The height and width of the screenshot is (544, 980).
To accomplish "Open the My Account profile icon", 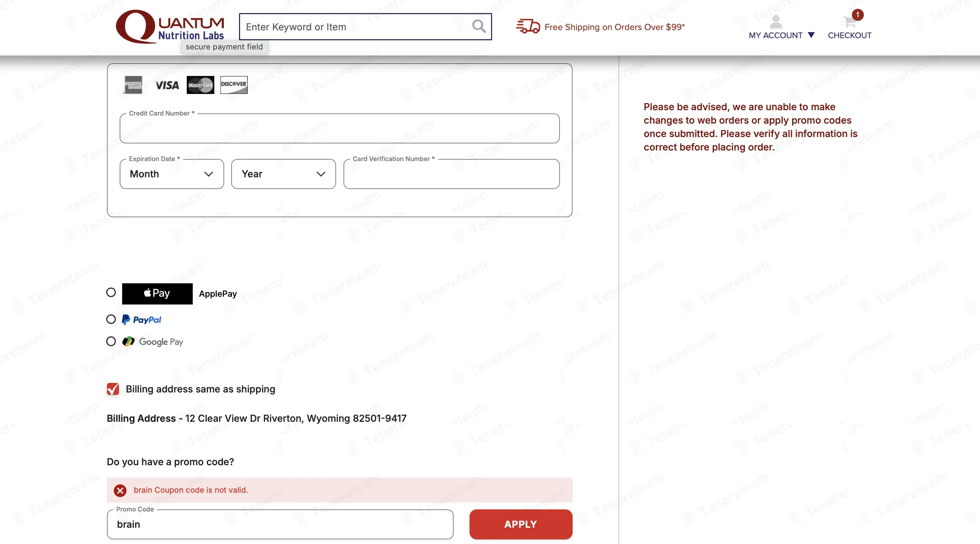I will [x=775, y=22].
